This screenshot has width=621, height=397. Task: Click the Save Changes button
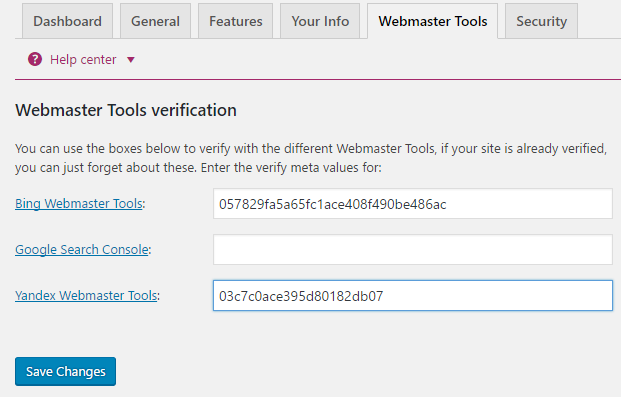[x=65, y=371]
